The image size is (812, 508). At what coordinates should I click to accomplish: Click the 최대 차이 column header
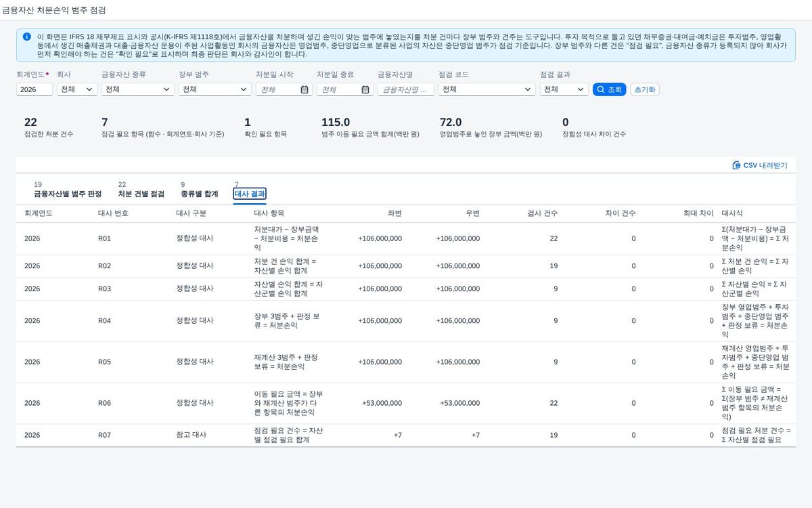(698, 213)
